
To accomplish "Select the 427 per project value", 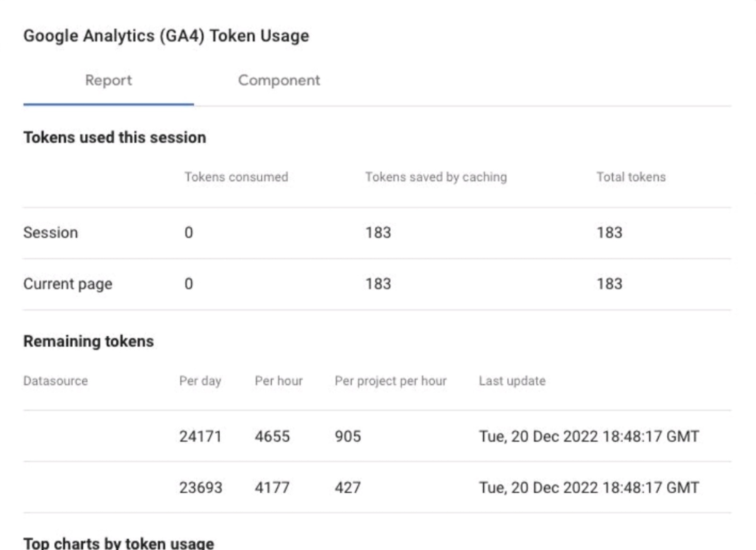I will pyautogui.click(x=348, y=488).
